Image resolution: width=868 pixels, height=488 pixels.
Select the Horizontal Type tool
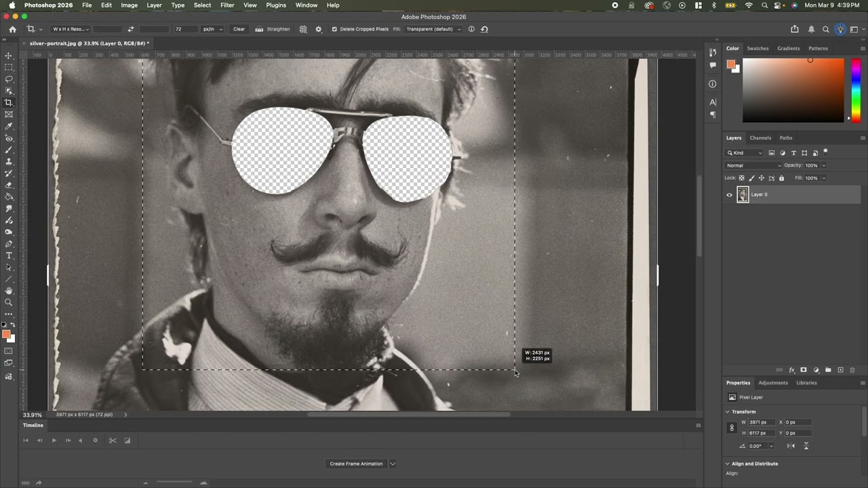9,256
